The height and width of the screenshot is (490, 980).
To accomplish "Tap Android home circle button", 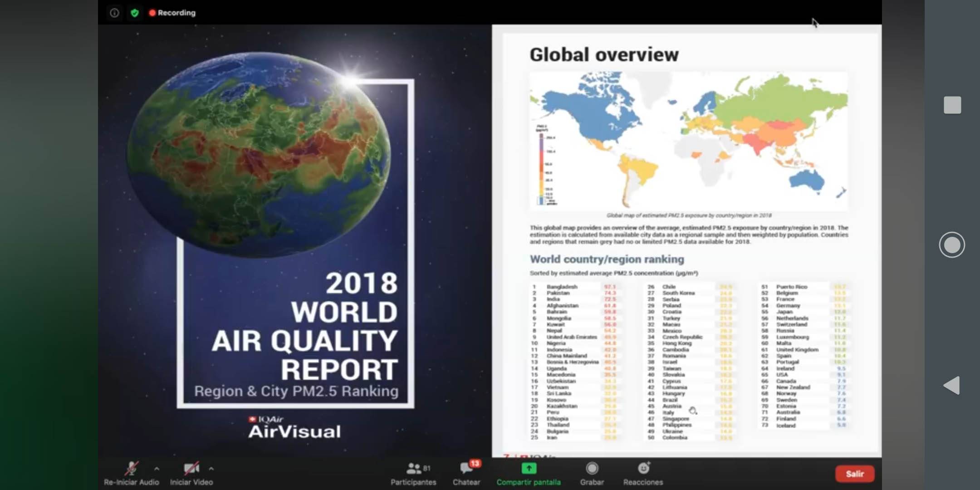I will click(951, 245).
